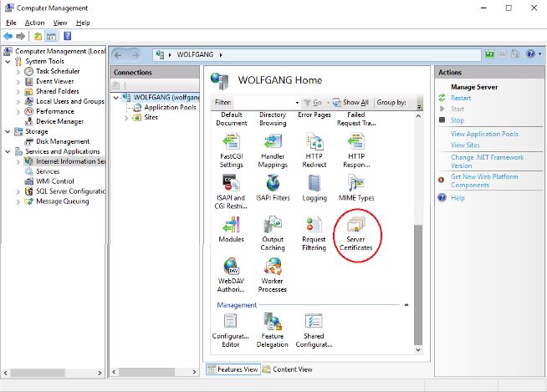547x392 pixels.
Task: Open HTTP Response Headers feature
Action: coord(356,150)
